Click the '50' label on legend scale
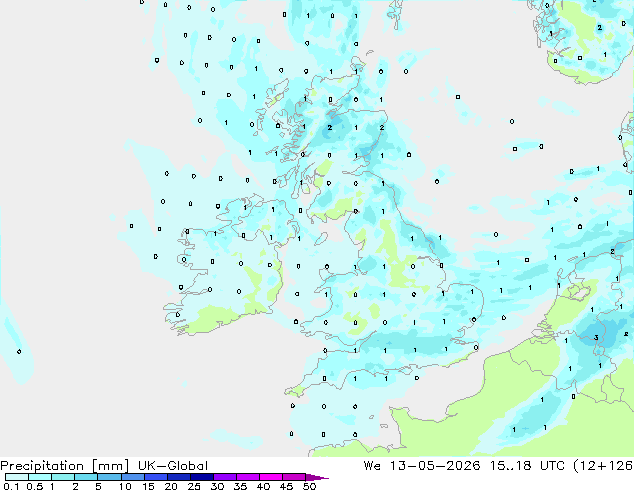Viewport: 634px width, 490px height. coord(309,486)
